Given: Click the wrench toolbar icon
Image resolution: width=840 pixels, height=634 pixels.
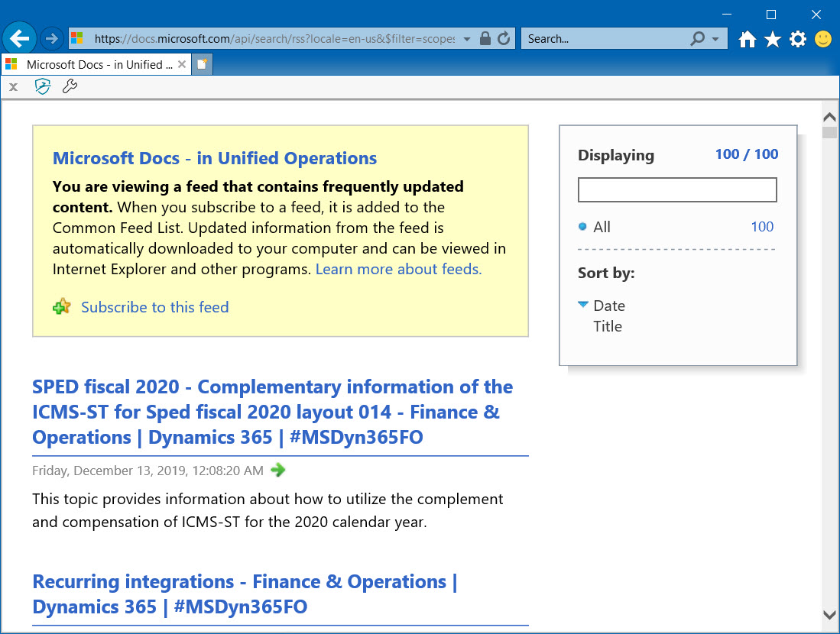Looking at the screenshot, I should pos(70,86).
